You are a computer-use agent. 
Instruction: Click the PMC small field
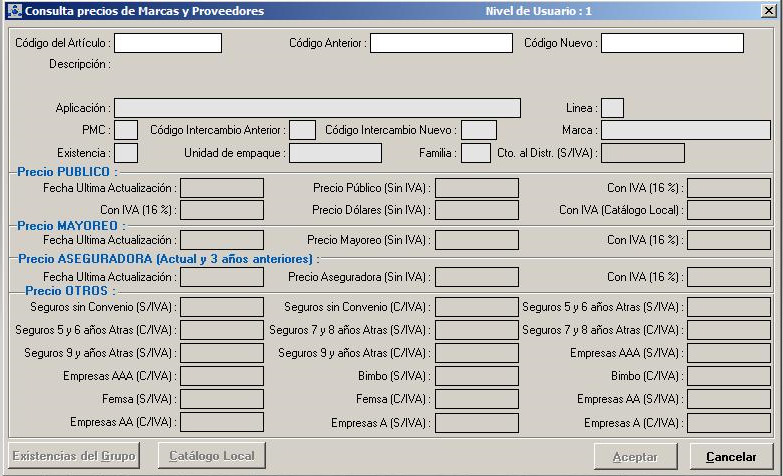click(x=126, y=130)
